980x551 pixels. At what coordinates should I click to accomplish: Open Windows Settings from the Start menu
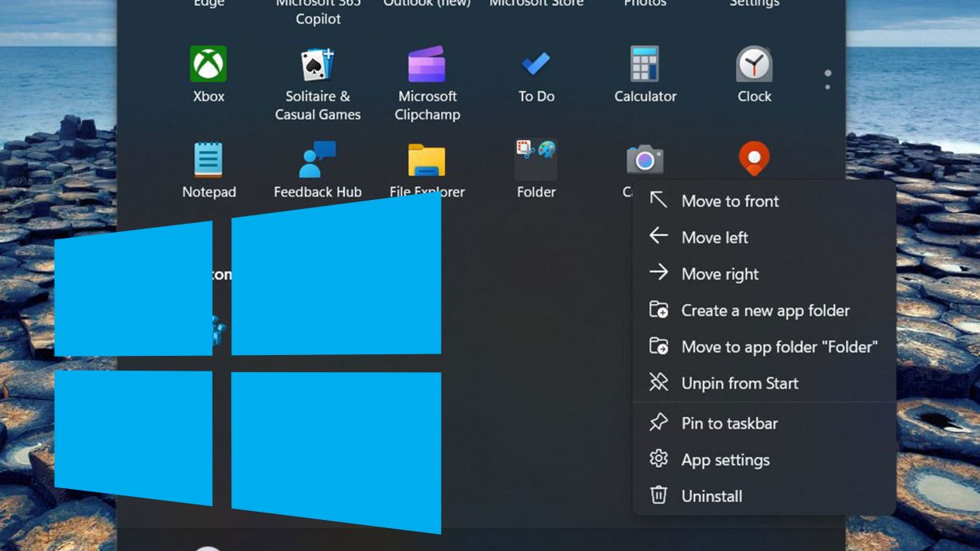[753, 4]
